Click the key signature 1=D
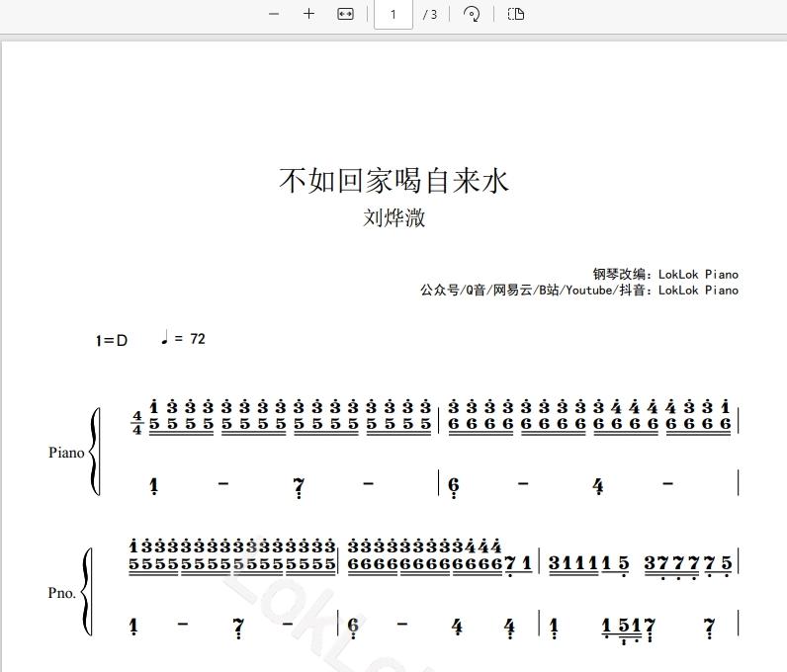The image size is (787, 672). [112, 340]
